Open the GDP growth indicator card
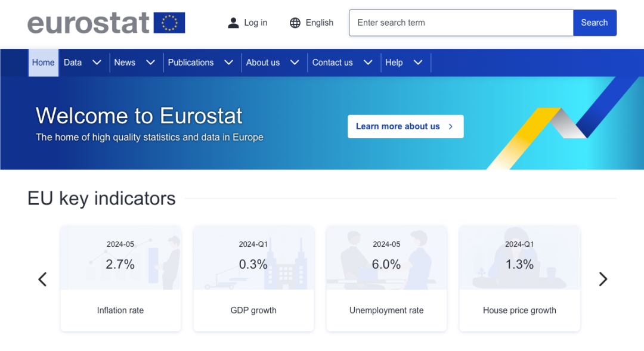Viewport: 644px width, 351px height. (x=253, y=278)
